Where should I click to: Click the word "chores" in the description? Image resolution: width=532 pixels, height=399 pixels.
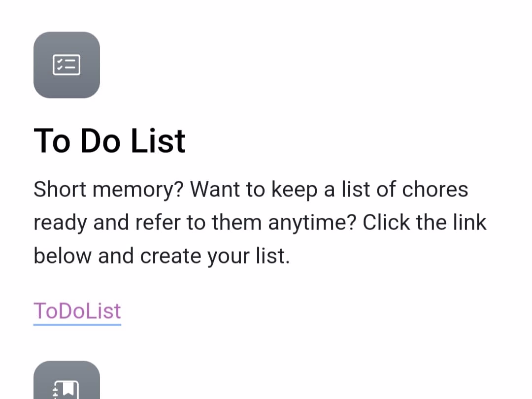coord(434,190)
